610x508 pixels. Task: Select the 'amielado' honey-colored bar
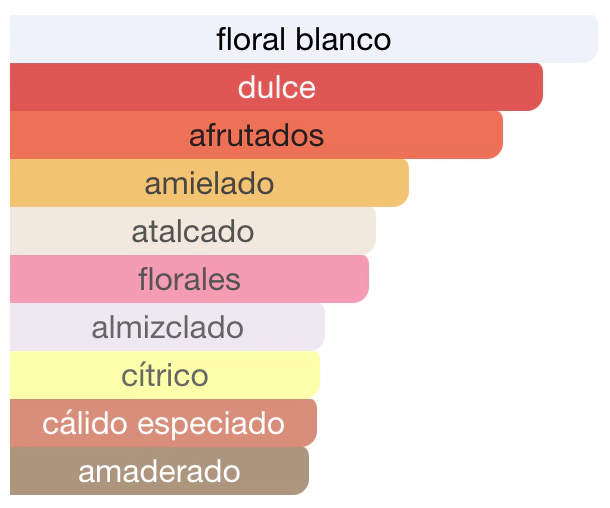pyautogui.click(x=209, y=183)
